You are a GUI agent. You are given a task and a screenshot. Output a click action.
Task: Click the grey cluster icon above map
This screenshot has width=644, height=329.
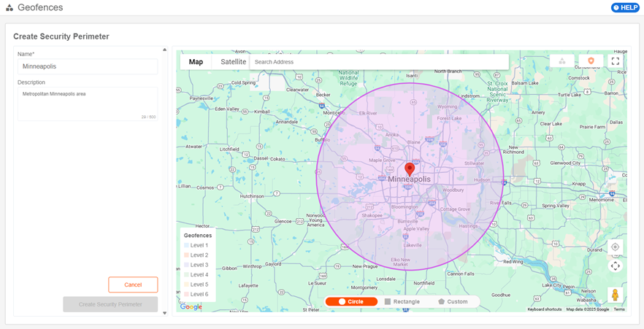coord(562,61)
